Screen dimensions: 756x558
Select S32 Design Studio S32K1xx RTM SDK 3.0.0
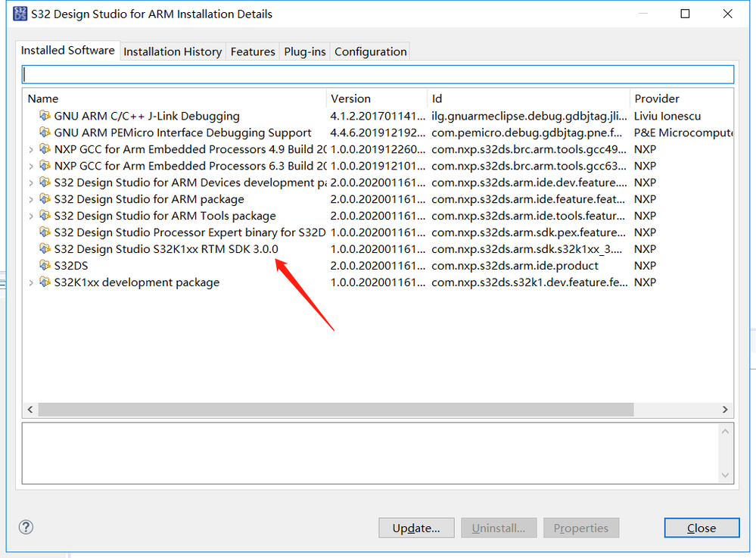pos(166,249)
